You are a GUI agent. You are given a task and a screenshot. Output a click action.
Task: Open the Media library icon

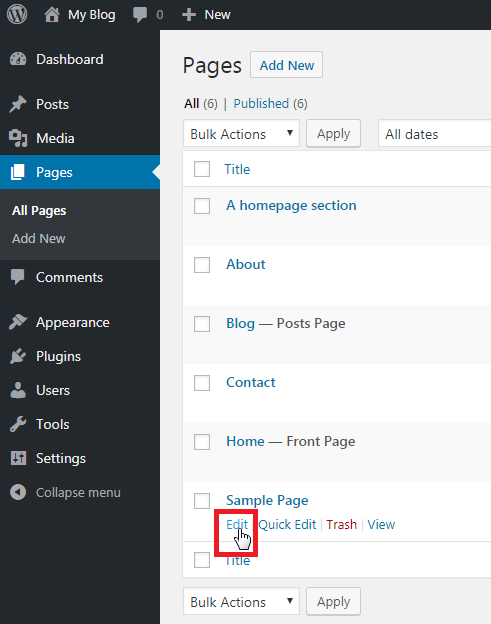click(x=18, y=138)
